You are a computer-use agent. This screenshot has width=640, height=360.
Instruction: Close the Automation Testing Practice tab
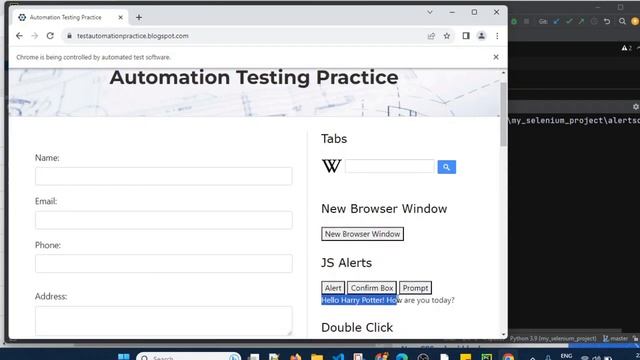[x=120, y=17]
